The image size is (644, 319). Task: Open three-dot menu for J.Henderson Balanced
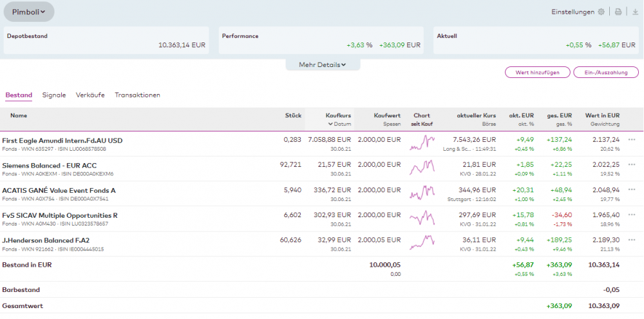tap(632, 240)
